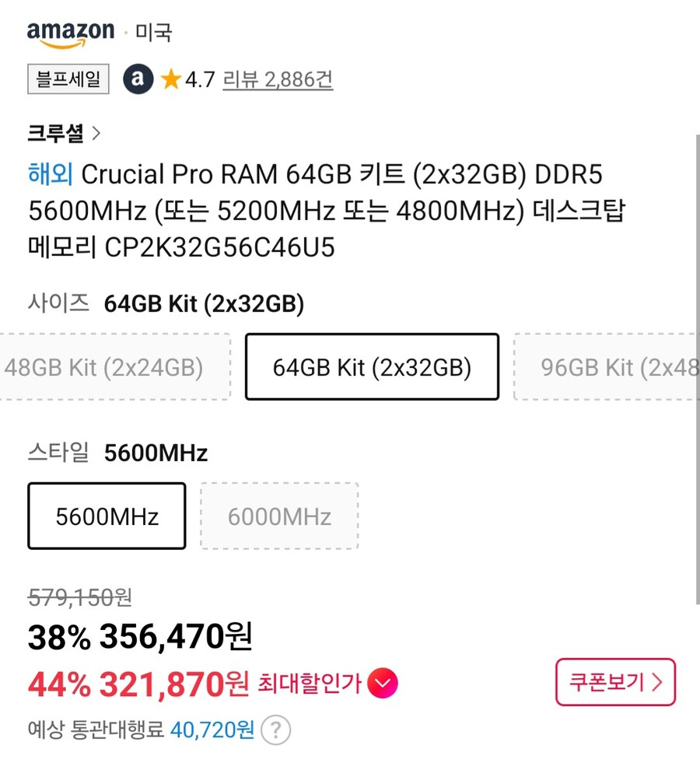Click the 블프세일 sale badge
The height and width of the screenshot is (770, 700).
[x=68, y=80]
